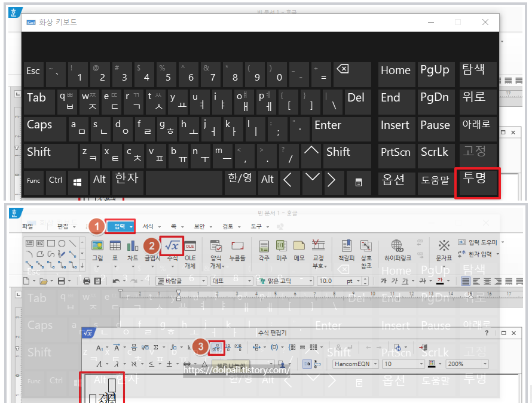Click the 탐색 navigate key on opaque keyboard
Screen dimensions: 532x403
(x=478, y=74)
